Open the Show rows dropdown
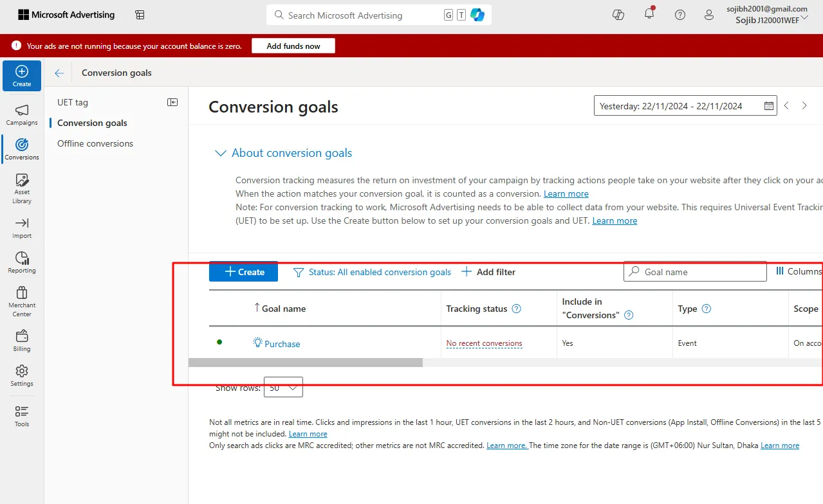The height and width of the screenshot is (504, 823). (283, 388)
